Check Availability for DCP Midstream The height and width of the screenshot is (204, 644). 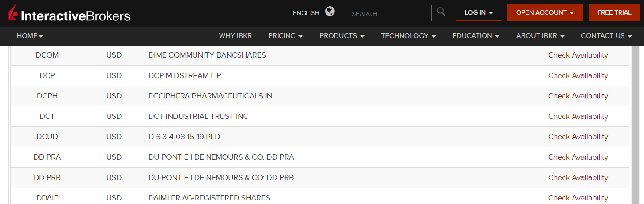point(578,76)
